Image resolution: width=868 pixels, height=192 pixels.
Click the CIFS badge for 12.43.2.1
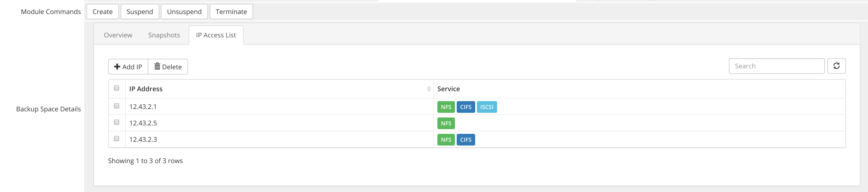point(466,107)
